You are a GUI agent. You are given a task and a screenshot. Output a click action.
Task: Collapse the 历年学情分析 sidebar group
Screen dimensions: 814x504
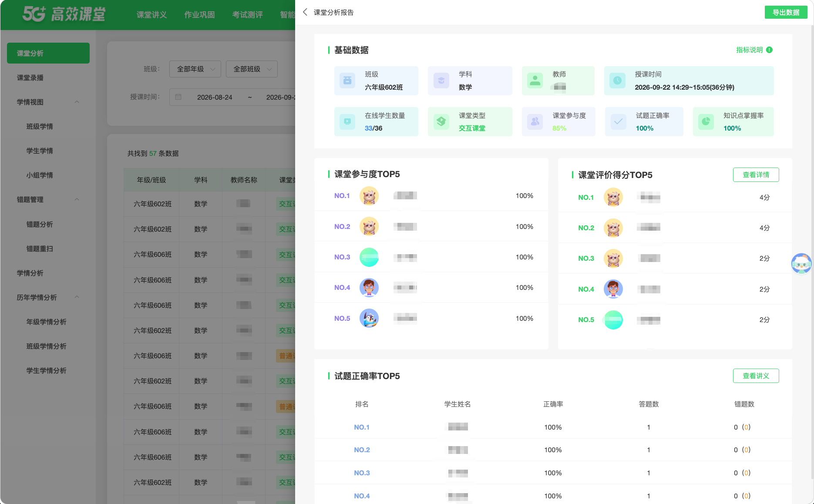click(x=77, y=297)
